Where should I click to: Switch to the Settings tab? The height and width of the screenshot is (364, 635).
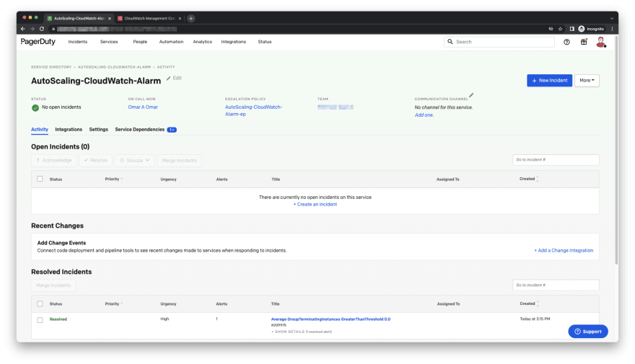(98, 130)
